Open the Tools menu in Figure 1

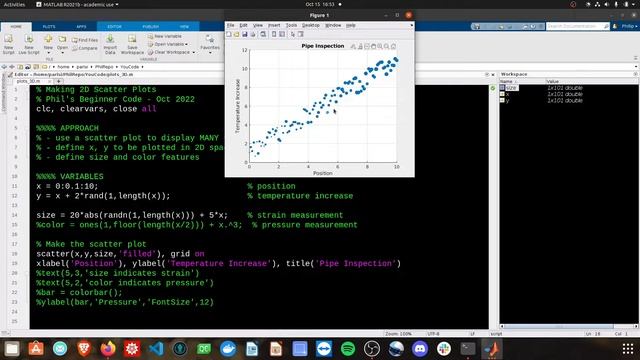tap(291, 25)
